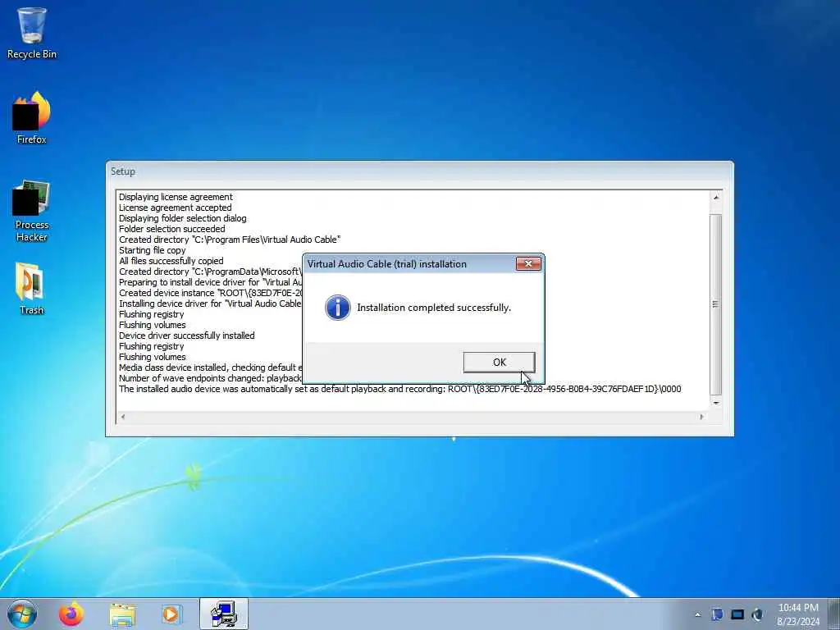
Task: Click the log line 'Displaying folder selection dialog'
Action: tap(183, 218)
